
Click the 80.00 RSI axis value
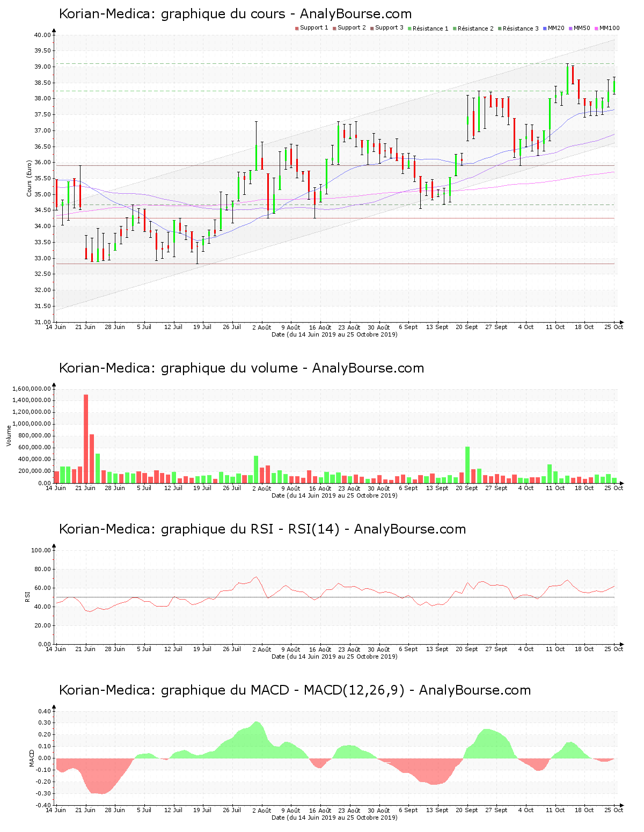click(42, 569)
